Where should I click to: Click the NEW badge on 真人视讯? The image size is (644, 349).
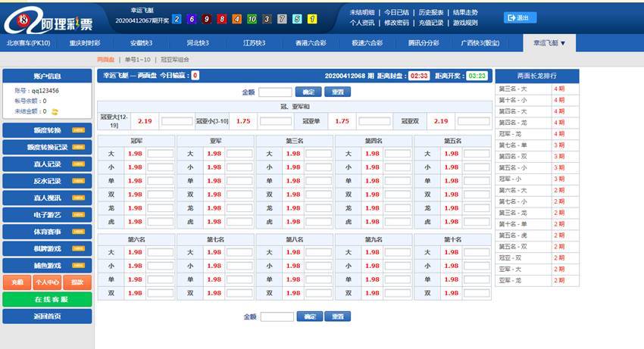(78, 197)
